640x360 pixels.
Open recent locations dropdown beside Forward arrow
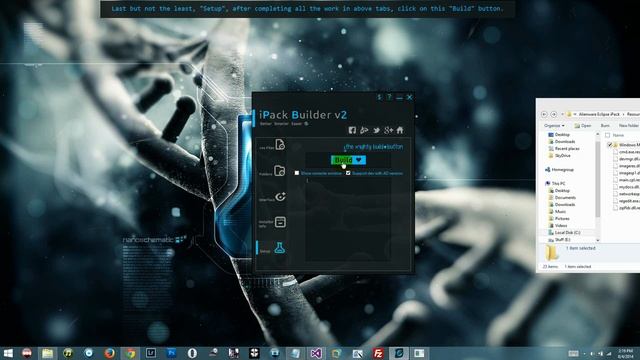pos(561,114)
